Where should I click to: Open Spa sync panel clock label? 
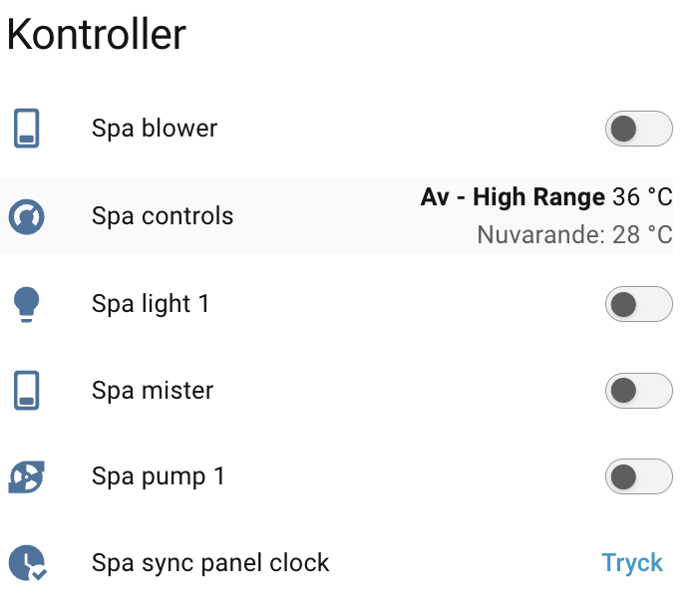click(210, 563)
